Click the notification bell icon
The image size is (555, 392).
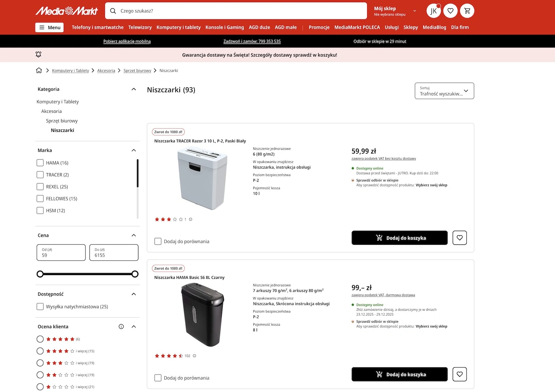pos(39,54)
